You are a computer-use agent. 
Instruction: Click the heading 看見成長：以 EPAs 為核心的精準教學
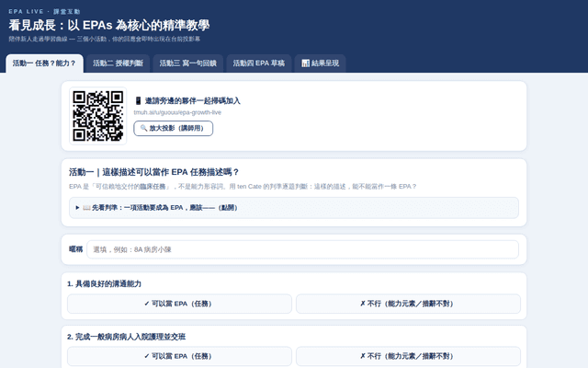[x=109, y=25]
